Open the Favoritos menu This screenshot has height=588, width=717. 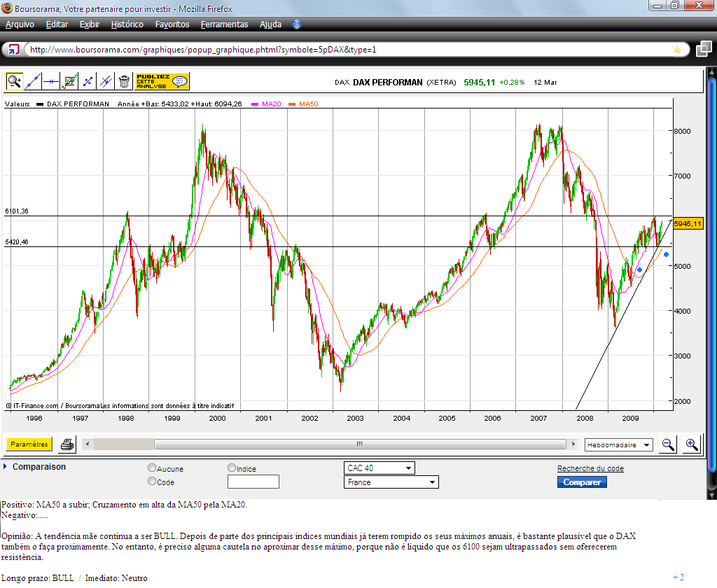point(172,24)
